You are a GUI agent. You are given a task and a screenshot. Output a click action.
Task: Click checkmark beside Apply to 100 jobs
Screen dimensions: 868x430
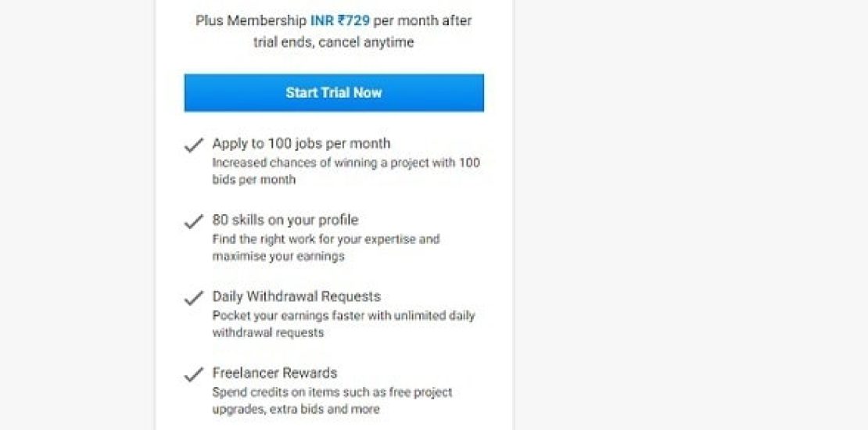click(x=193, y=145)
